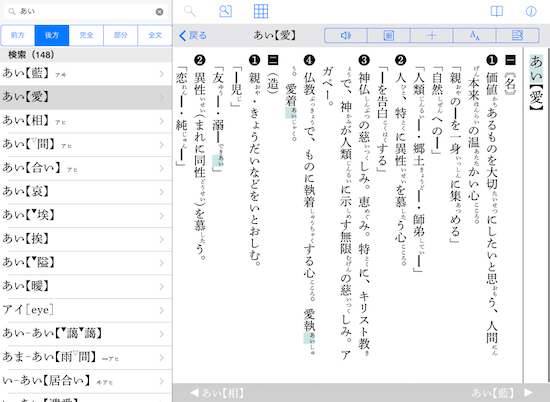
Task: Add bookmark with the plus icon
Action: tap(432, 35)
